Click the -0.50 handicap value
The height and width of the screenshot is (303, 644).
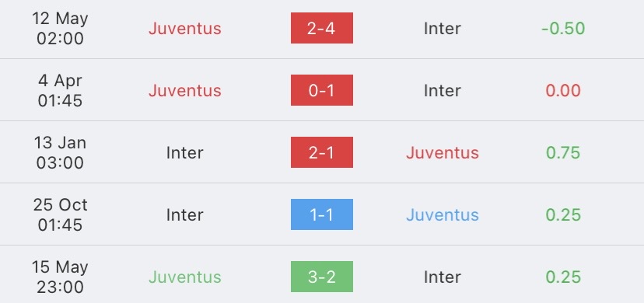[x=563, y=28]
